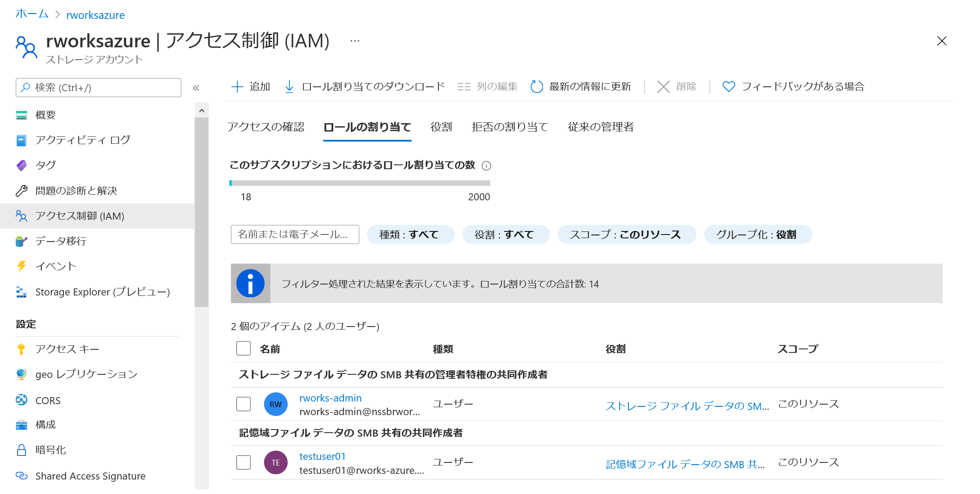Viewport: 980px width, 494px height.
Task: Open the スコープ : このリソース filter
Action: pyautogui.click(x=627, y=235)
